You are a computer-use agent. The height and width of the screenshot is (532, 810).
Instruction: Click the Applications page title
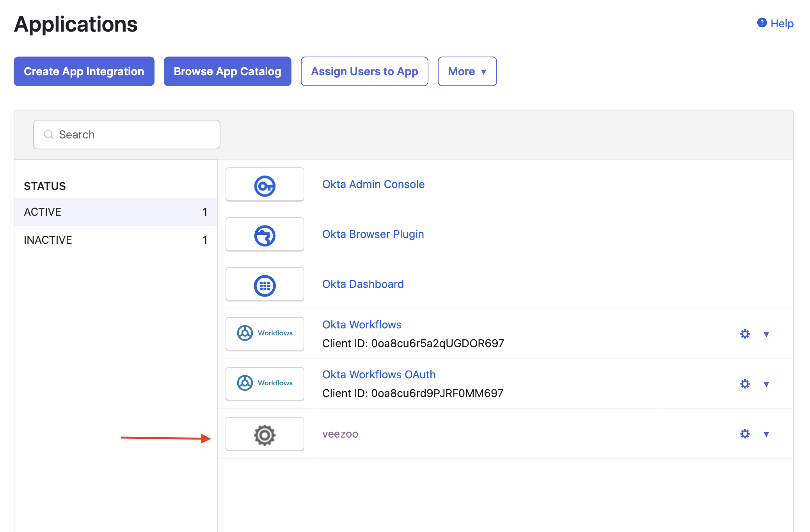[76, 24]
